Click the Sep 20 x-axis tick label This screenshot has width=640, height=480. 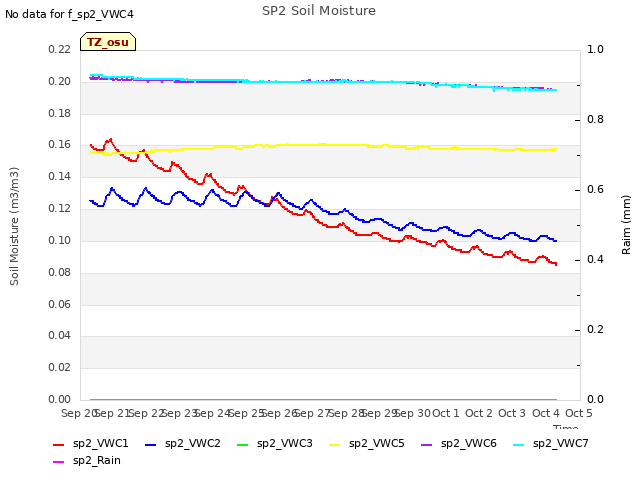coord(78,413)
